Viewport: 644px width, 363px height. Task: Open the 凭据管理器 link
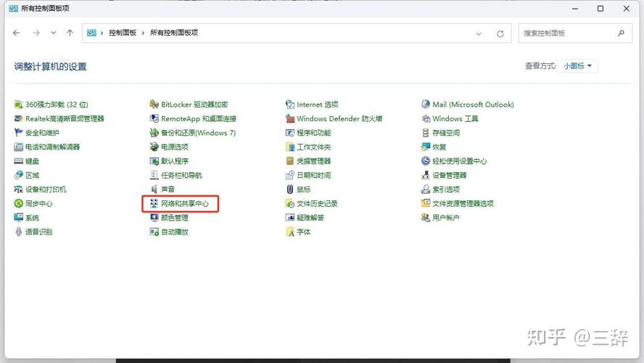[314, 161]
